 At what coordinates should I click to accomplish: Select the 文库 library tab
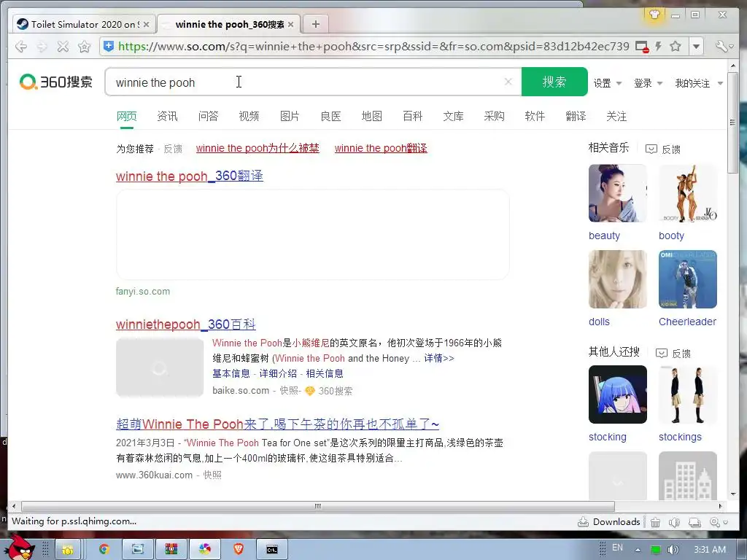click(453, 116)
